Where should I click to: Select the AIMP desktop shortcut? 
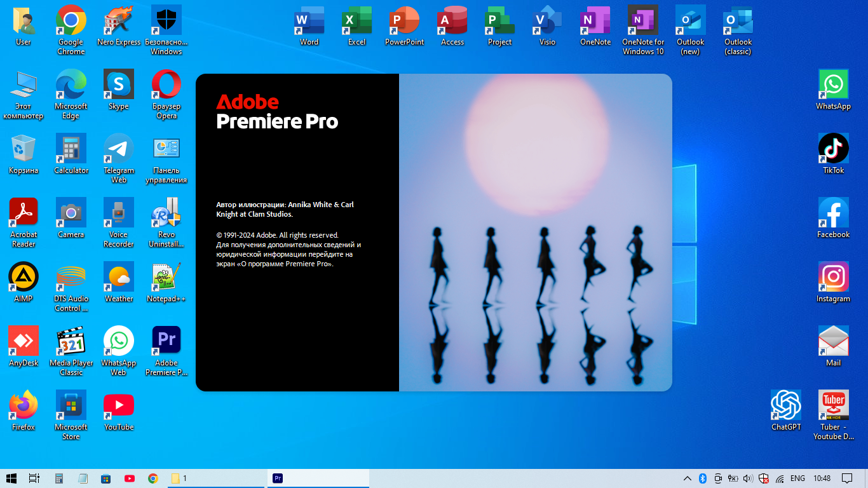tap(24, 282)
